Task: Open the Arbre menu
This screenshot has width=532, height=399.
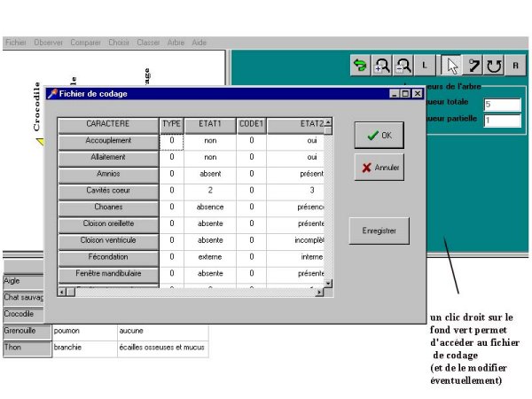Action: tap(176, 42)
